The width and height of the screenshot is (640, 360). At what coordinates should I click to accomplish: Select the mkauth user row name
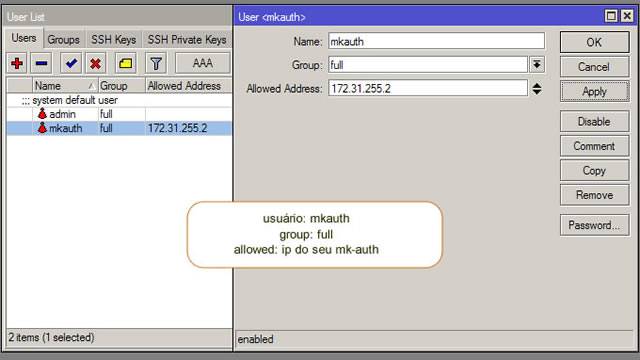66,128
